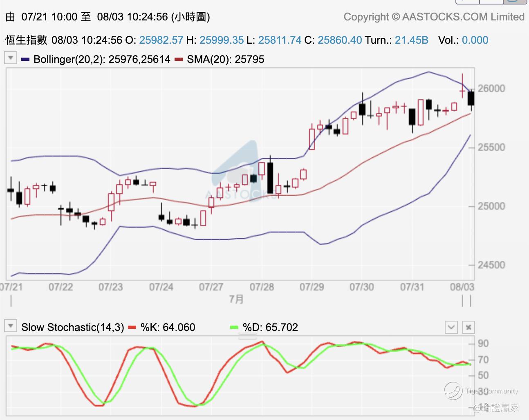Click the 07/23 date axis label
Image resolution: width=529 pixels, height=420 pixels.
[x=110, y=287]
